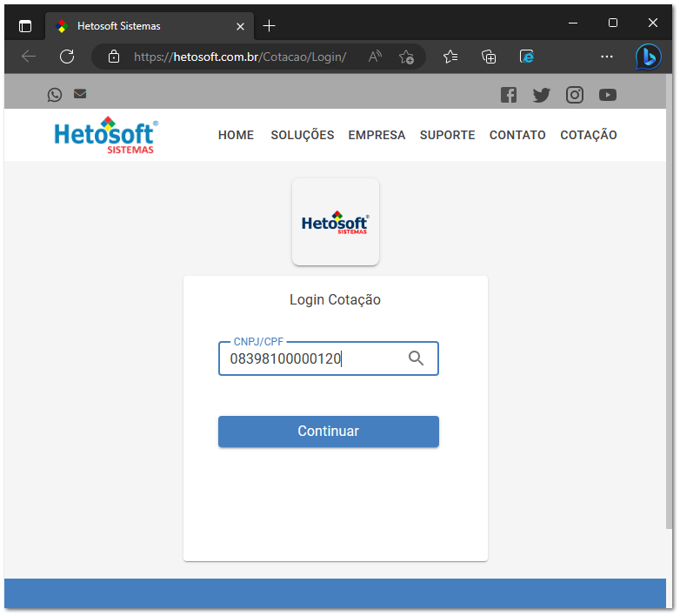Go back with browser back arrow
Screen dimensions: 680x616
[29, 57]
